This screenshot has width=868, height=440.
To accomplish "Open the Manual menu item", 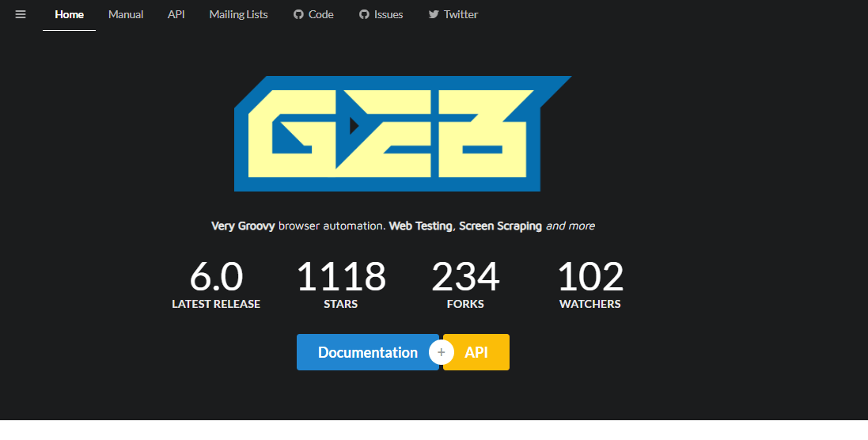I will point(126,14).
